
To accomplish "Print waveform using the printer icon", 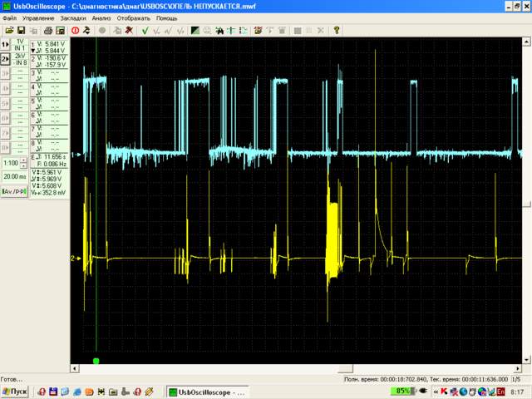I will pos(48,31).
